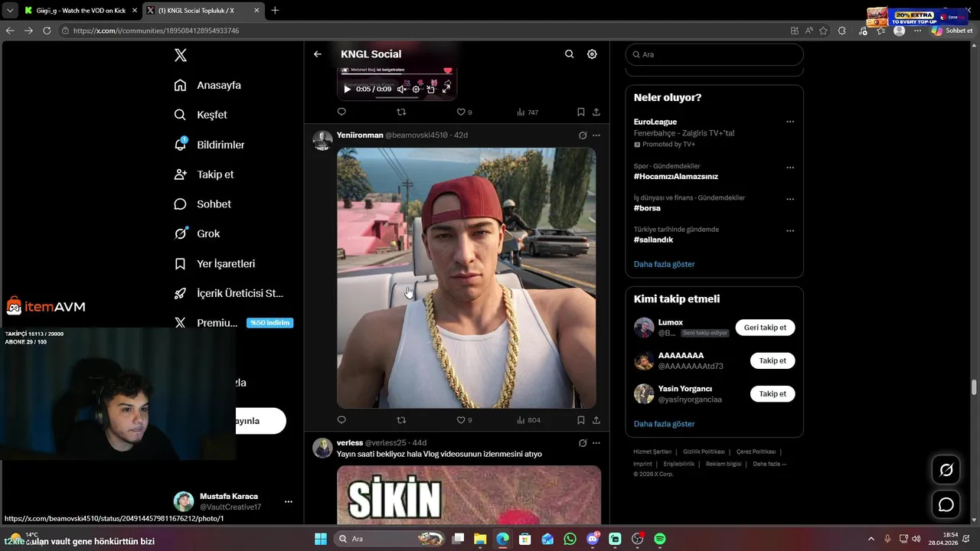Open the red cap man image
Screen dimensions: 980x551
466,278
